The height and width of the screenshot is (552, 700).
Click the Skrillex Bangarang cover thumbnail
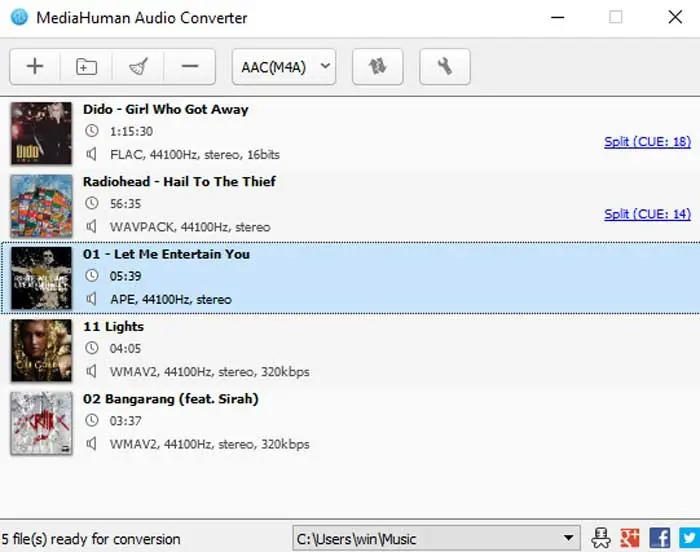pos(41,423)
